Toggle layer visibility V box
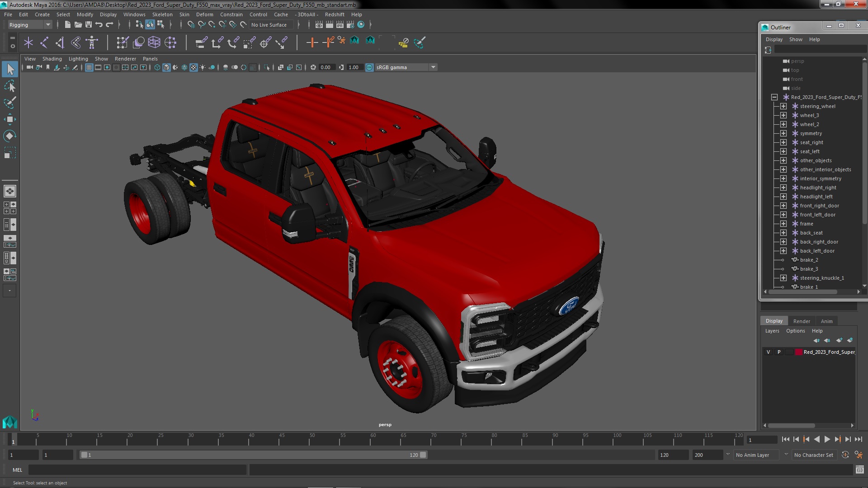 pyautogui.click(x=768, y=352)
